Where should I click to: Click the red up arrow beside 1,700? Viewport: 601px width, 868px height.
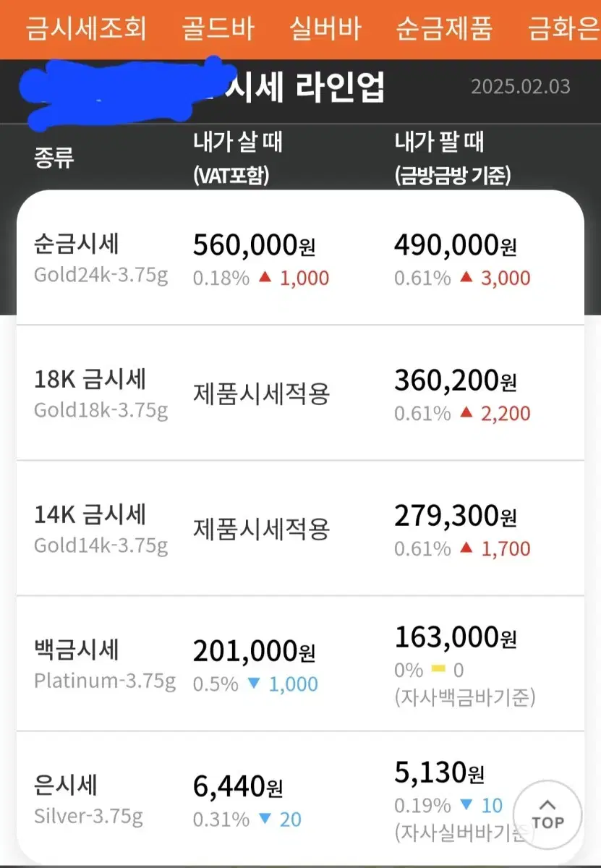[x=467, y=548]
